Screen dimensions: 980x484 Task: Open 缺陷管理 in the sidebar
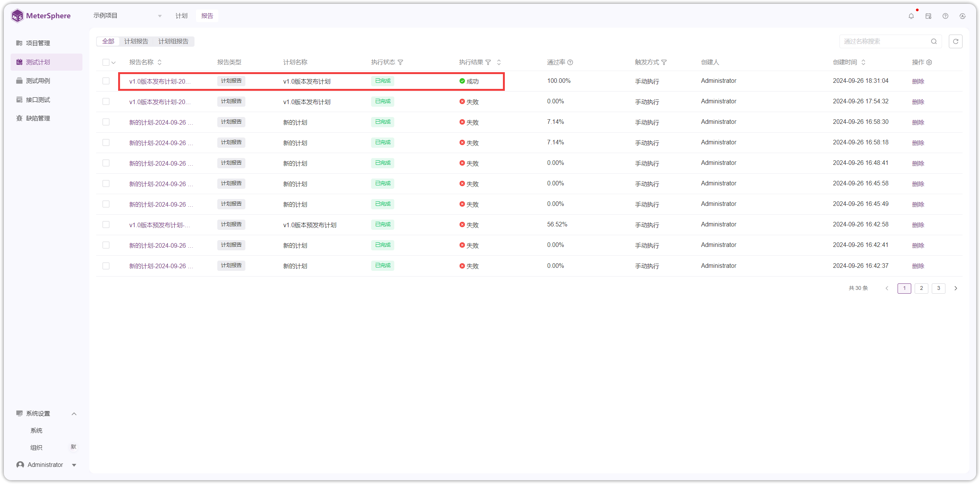(46, 118)
